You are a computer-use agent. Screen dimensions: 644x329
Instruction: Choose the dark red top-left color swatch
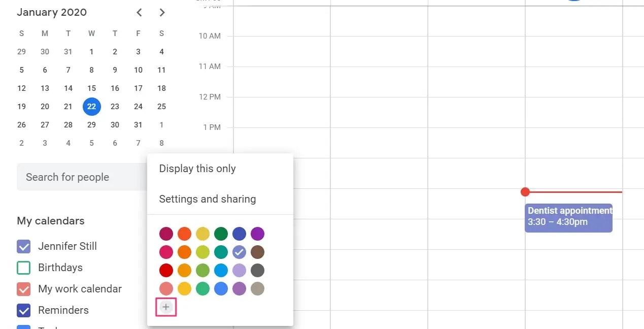click(166, 234)
